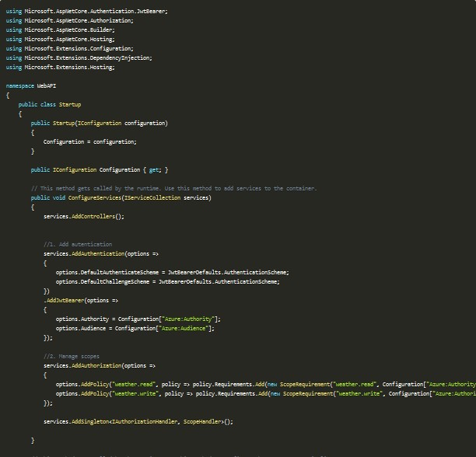Click the 'namespace WebAPI' line

(x=31, y=85)
